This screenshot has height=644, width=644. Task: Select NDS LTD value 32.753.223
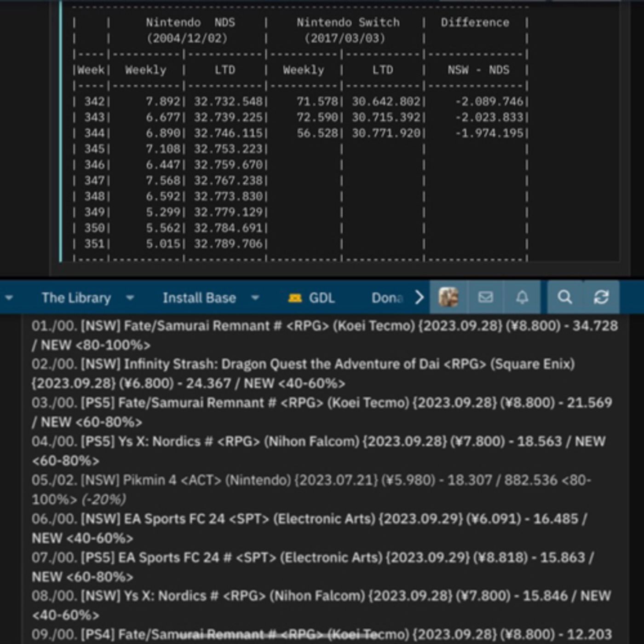click(x=228, y=149)
